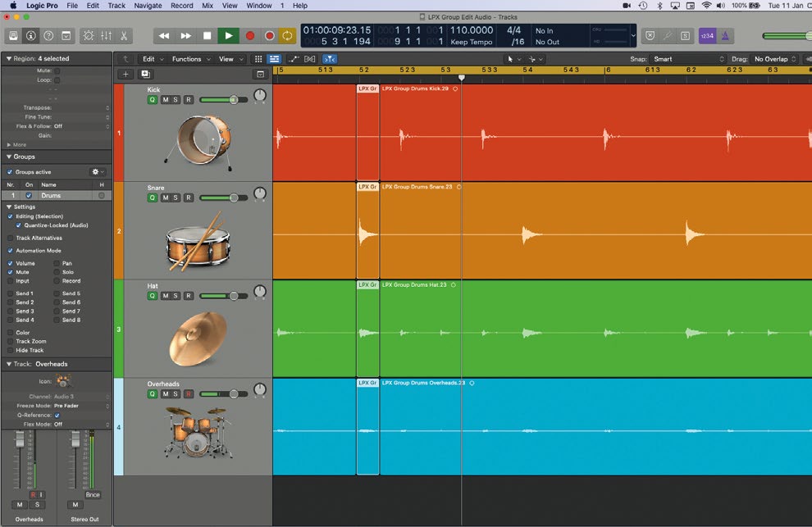Screen dimensions: 812x527
Task: Collapse the Region inspector section
Action: [8, 58]
